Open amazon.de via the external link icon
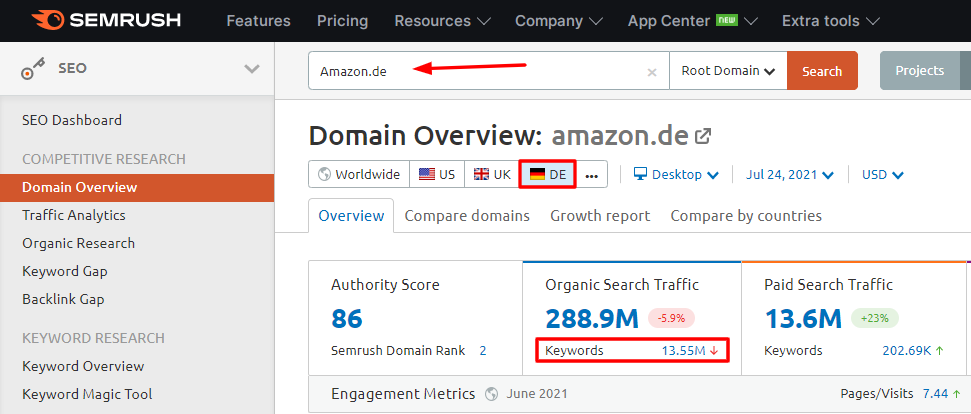 point(702,136)
